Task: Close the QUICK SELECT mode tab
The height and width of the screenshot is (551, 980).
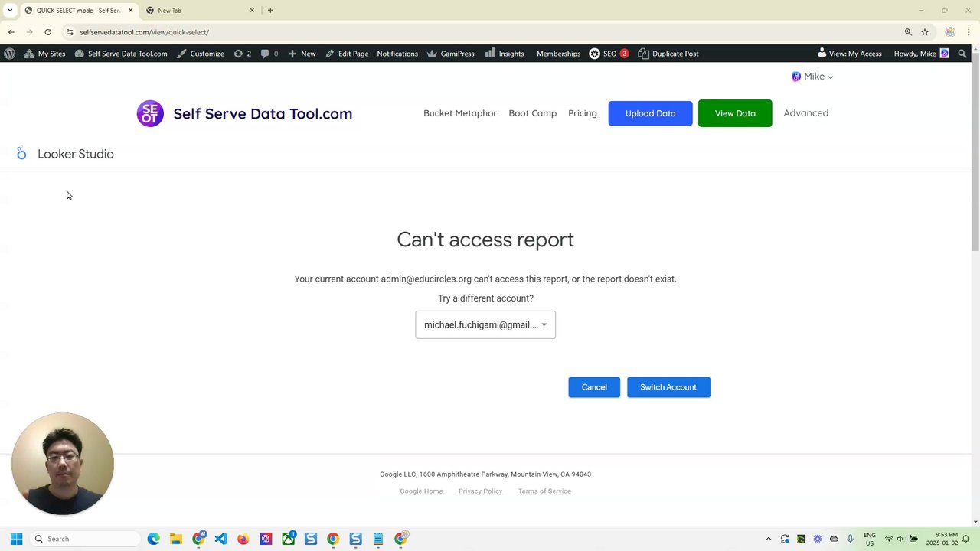Action: [130, 11]
